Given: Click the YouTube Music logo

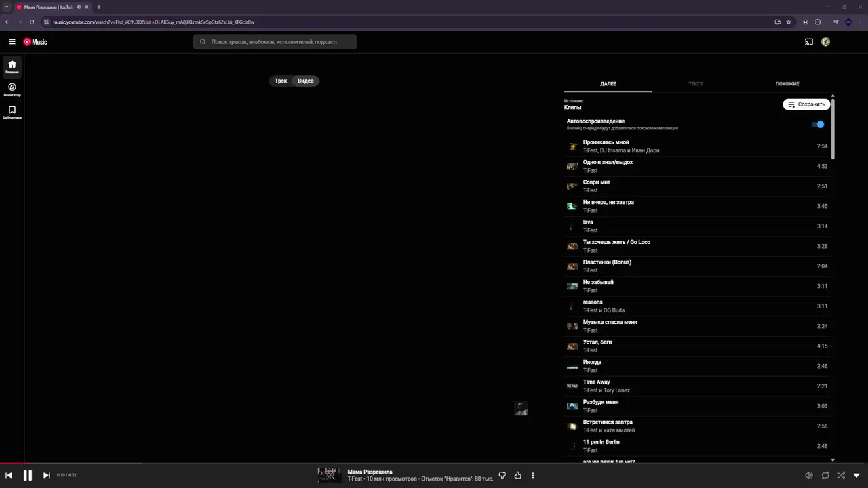Looking at the screenshot, I should tap(35, 42).
